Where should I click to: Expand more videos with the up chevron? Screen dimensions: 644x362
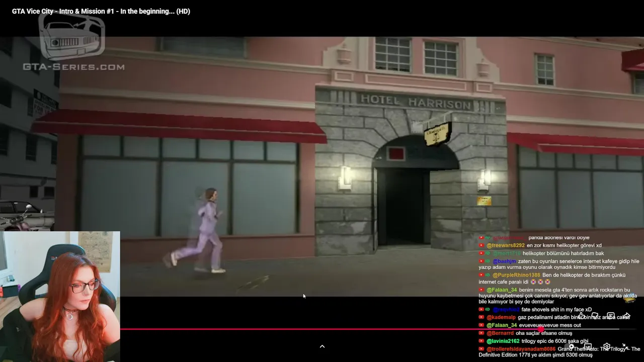pyautogui.click(x=322, y=346)
